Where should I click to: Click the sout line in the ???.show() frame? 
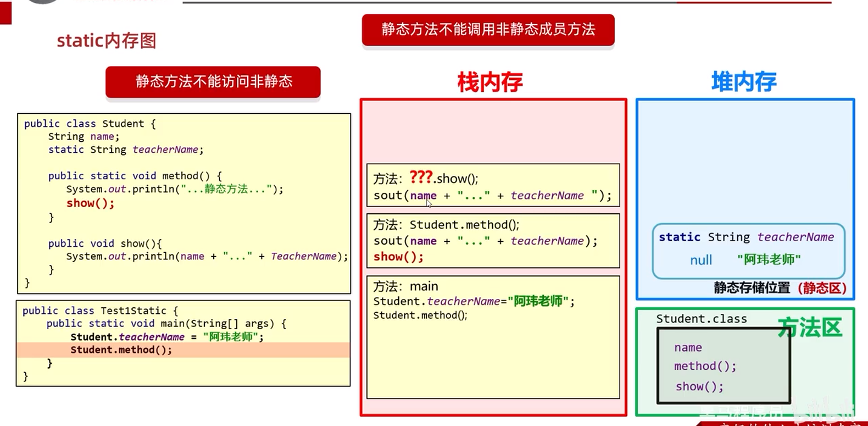pos(492,196)
